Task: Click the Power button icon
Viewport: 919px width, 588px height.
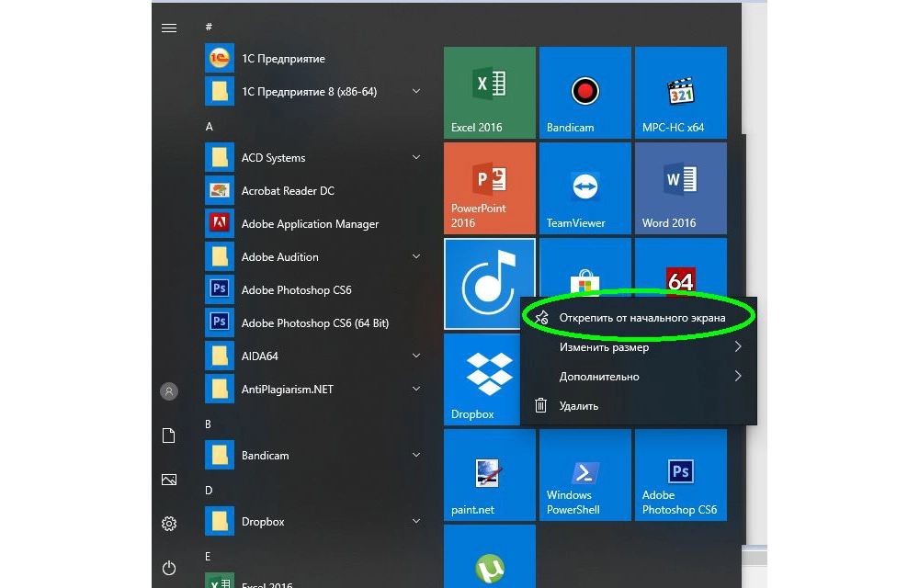Action: click(169, 568)
